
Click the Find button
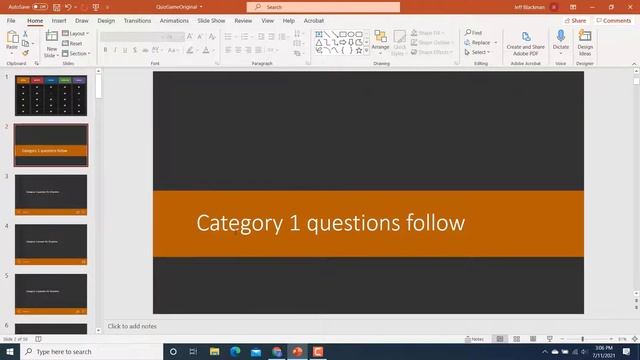tap(473, 33)
